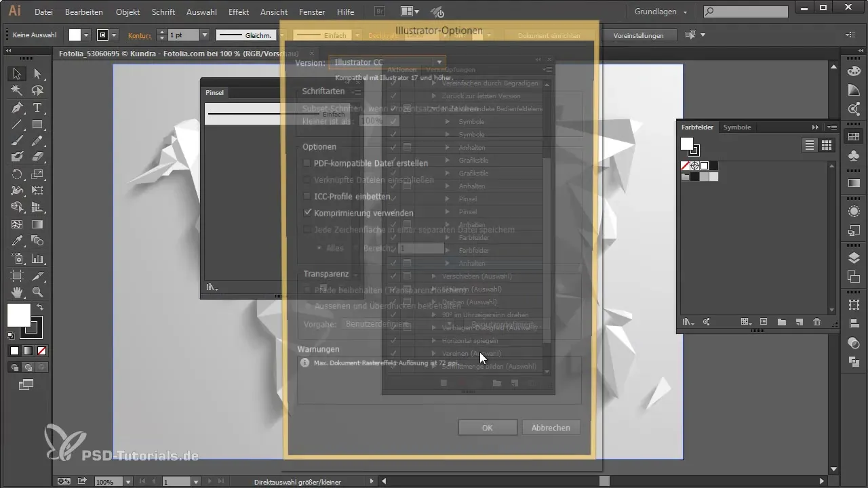Select the Shape Builder tool

pyautogui.click(x=17, y=207)
